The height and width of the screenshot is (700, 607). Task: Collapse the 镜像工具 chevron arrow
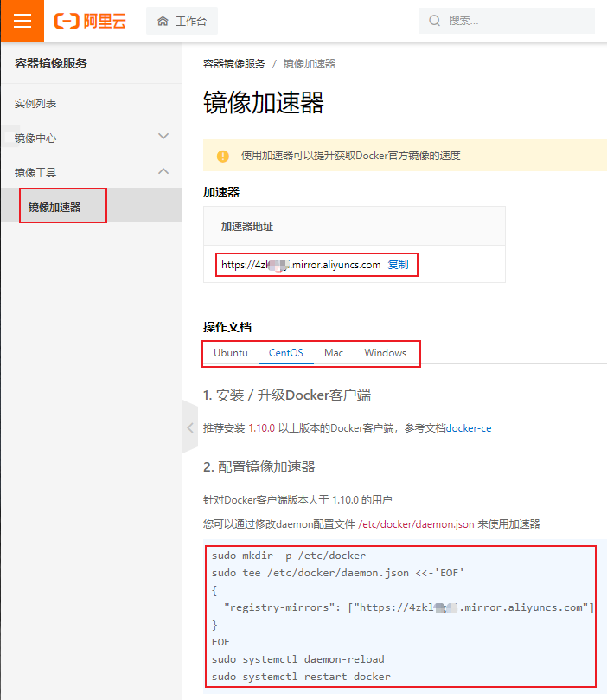tap(163, 171)
